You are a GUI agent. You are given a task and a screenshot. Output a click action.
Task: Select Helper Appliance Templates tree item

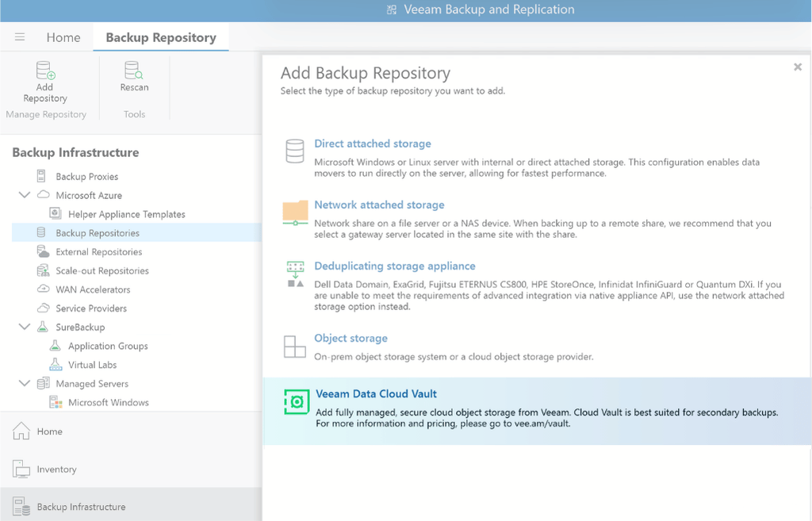coord(126,214)
